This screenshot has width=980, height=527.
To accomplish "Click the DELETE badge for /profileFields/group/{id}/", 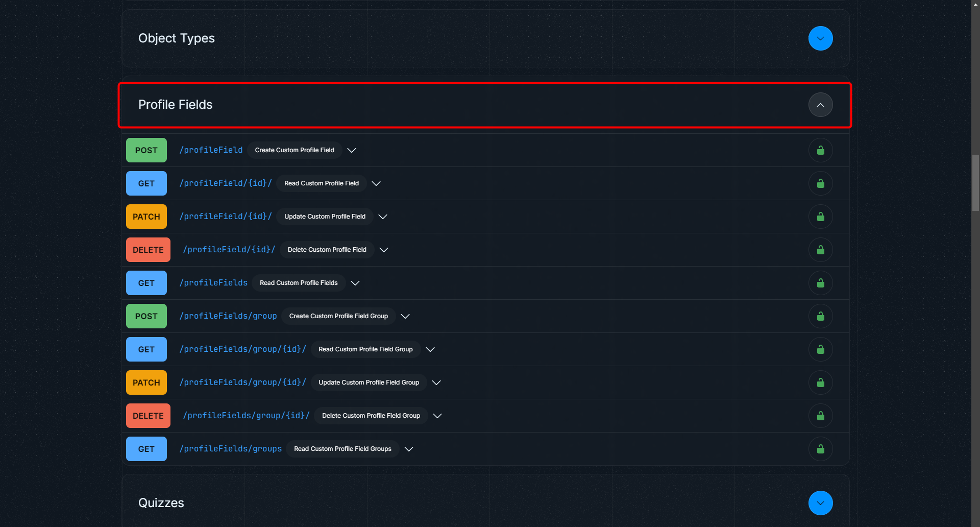I will point(148,416).
